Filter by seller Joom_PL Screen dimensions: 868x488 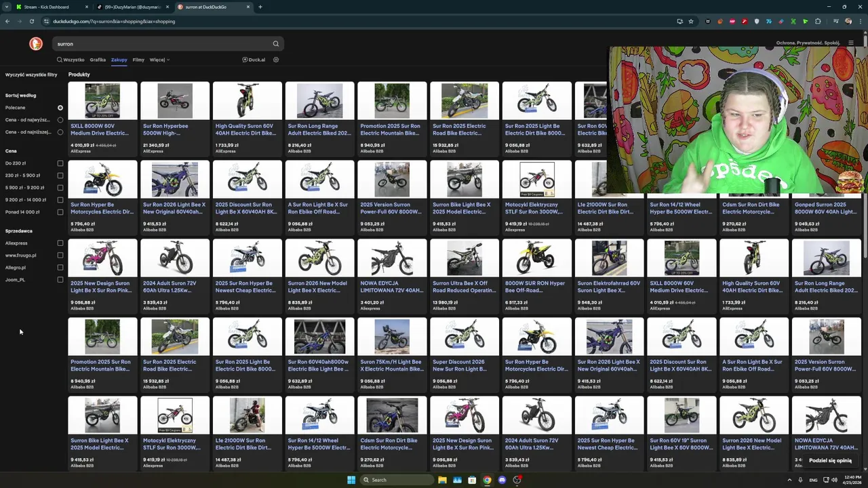[x=60, y=280]
